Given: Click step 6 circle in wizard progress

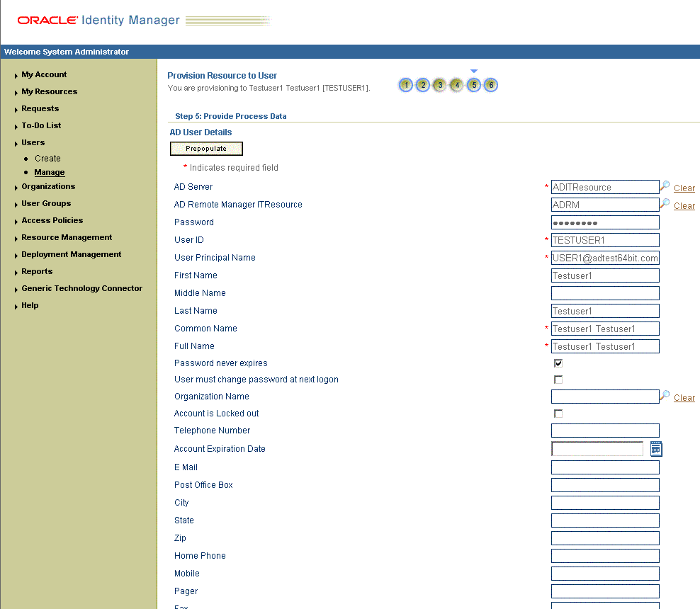Looking at the screenshot, I should pos(490,85).
